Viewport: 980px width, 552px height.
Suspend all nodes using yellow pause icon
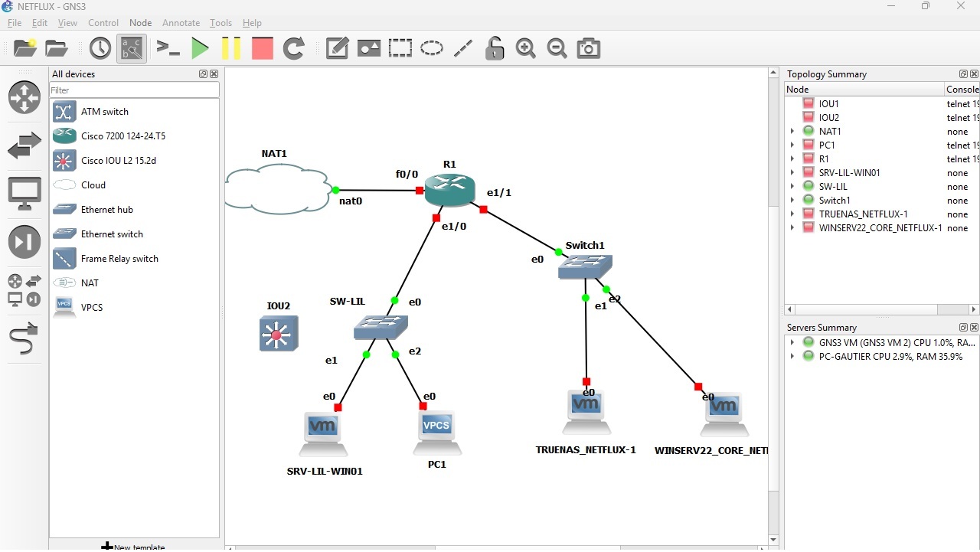pyautogui.click(x=231, y=49)
